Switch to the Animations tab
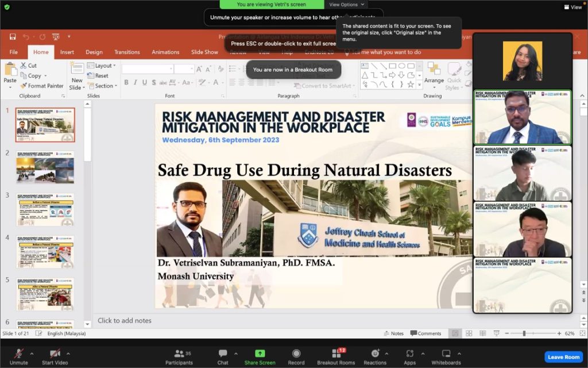Image resolution: width=588 pixels, height=368 pixels. (x=165, y=52)
